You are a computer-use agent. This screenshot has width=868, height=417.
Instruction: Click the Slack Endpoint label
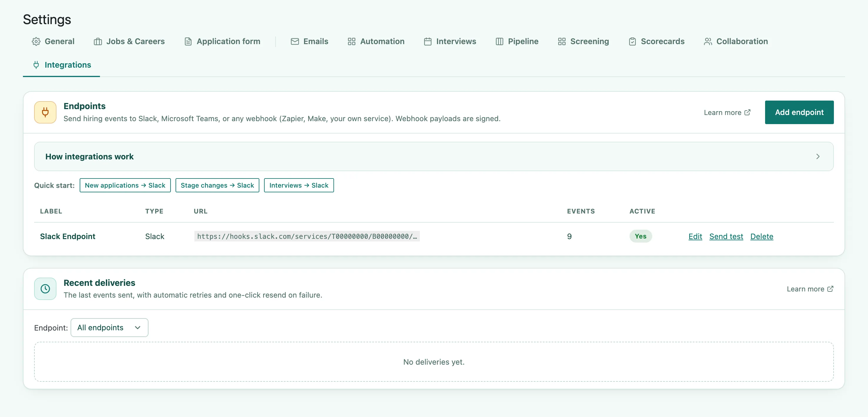pyautogui.click(x=68, y=236)
